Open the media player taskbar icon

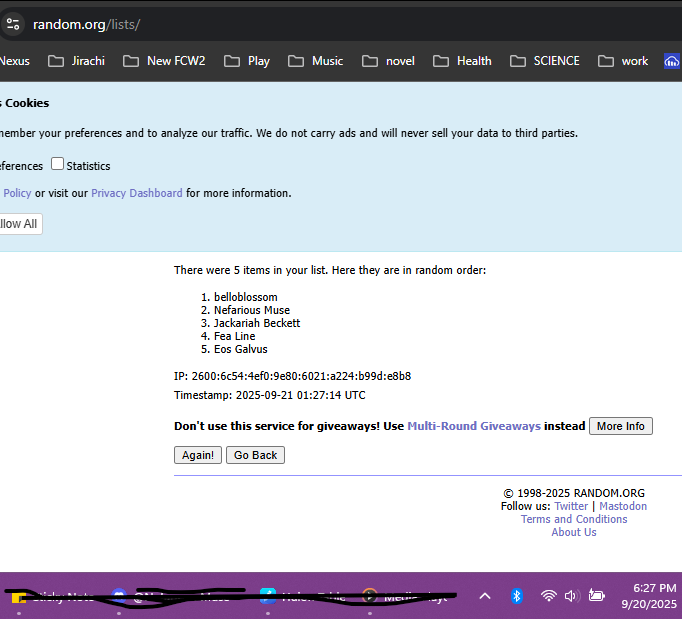370,596
